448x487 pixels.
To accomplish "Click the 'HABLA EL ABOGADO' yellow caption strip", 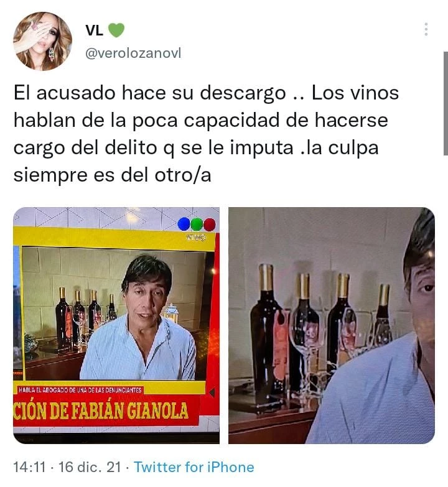I will 80,390.
